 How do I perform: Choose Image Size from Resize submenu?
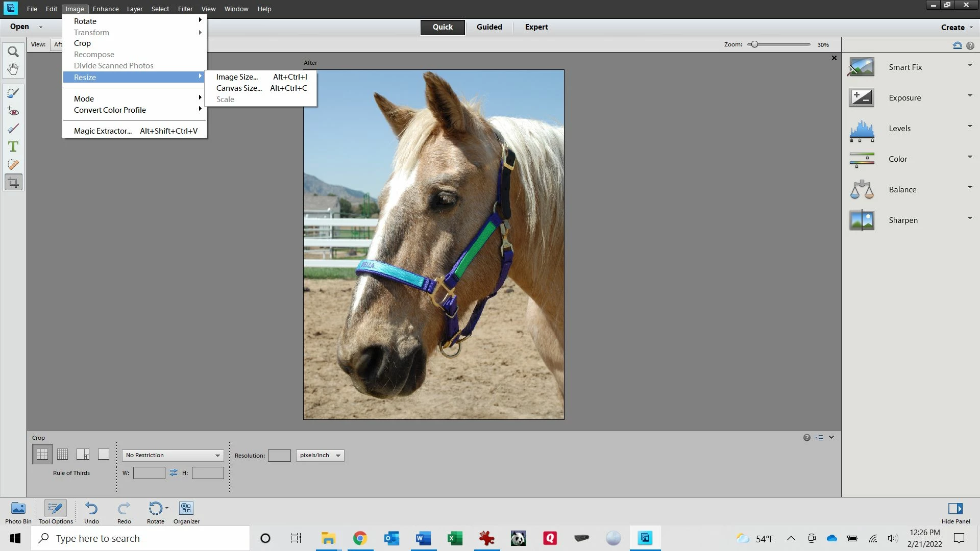tap(237, 77)
